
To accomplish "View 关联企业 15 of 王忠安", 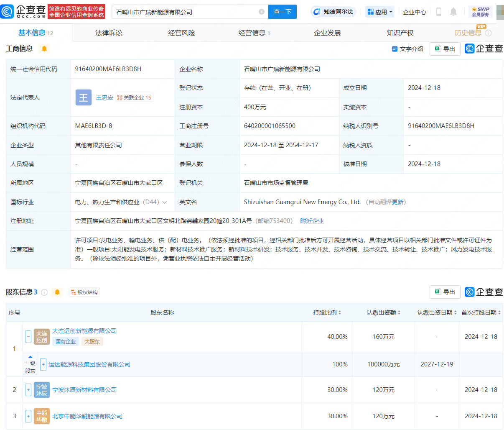I will 134,97.
